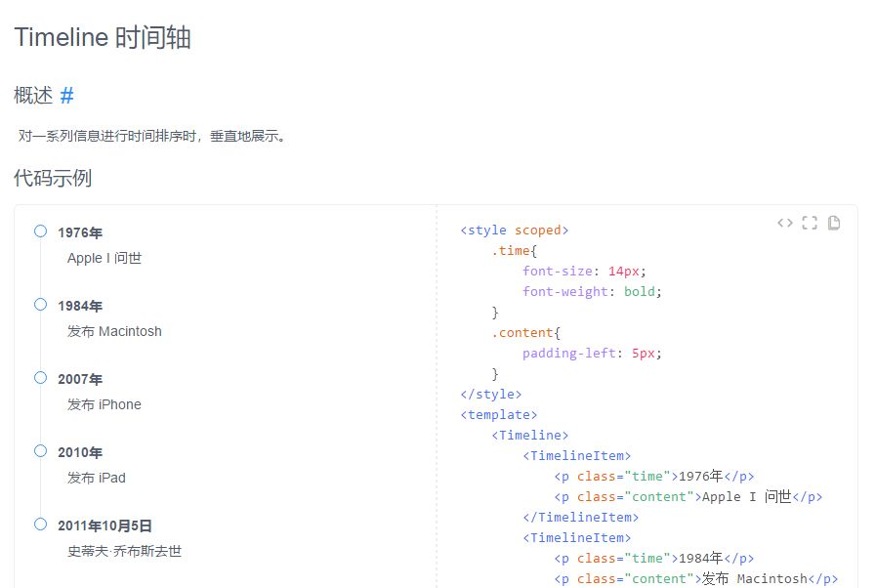Image resolution: width=876 pixels, height=588 pixels.
Task: Toggle the show code brackets icon
Action: (x=785, y=223)
